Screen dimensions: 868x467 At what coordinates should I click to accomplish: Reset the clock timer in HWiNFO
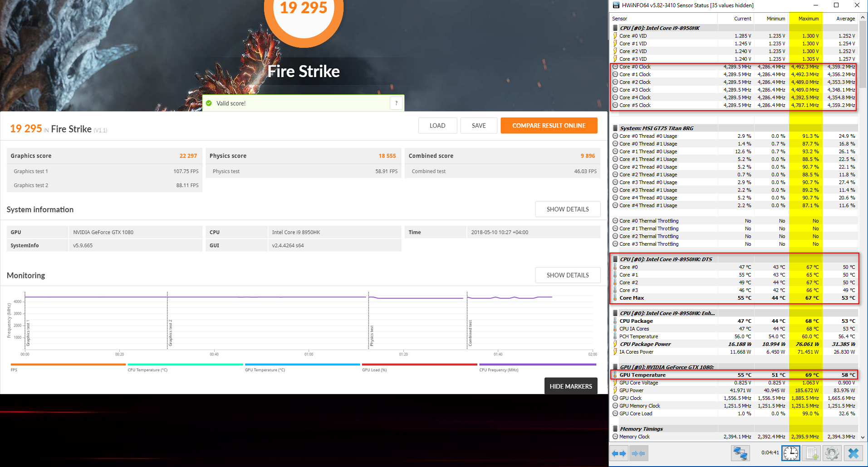click(x=791, y=453)
